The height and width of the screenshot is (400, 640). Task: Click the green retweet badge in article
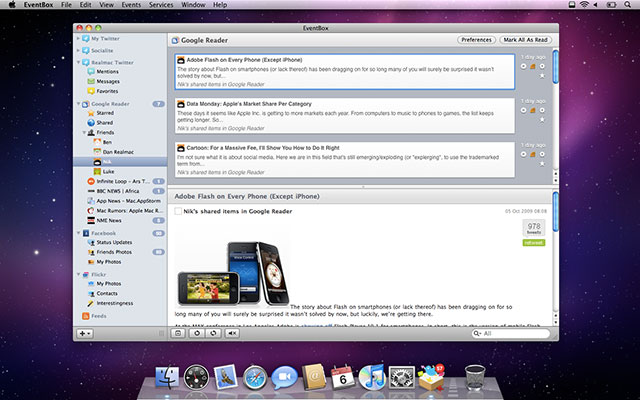pyautogui.click(x=534, y=242)
